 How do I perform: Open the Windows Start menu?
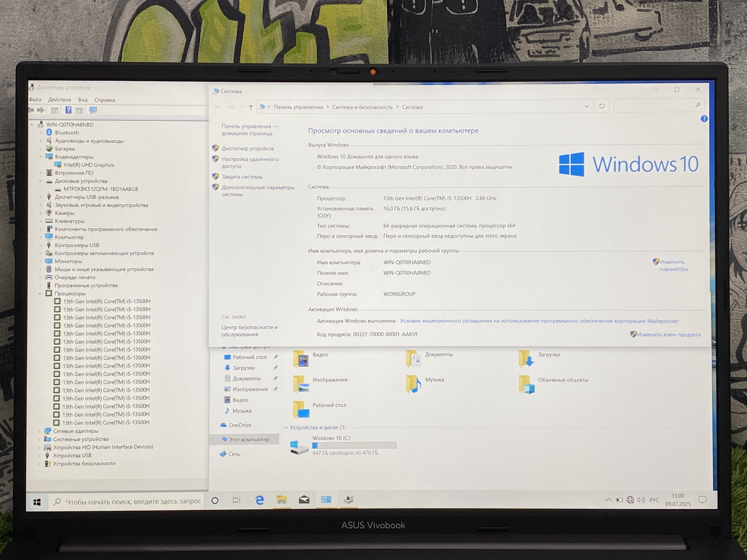37,502
